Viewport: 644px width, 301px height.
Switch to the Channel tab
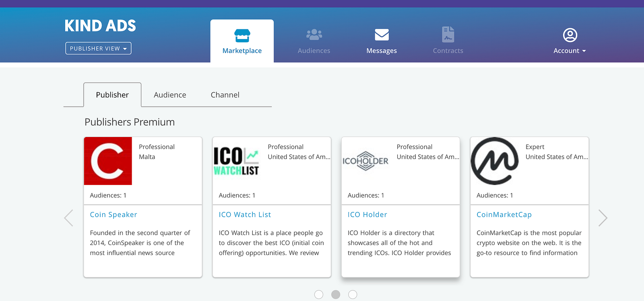pos(225,95)
